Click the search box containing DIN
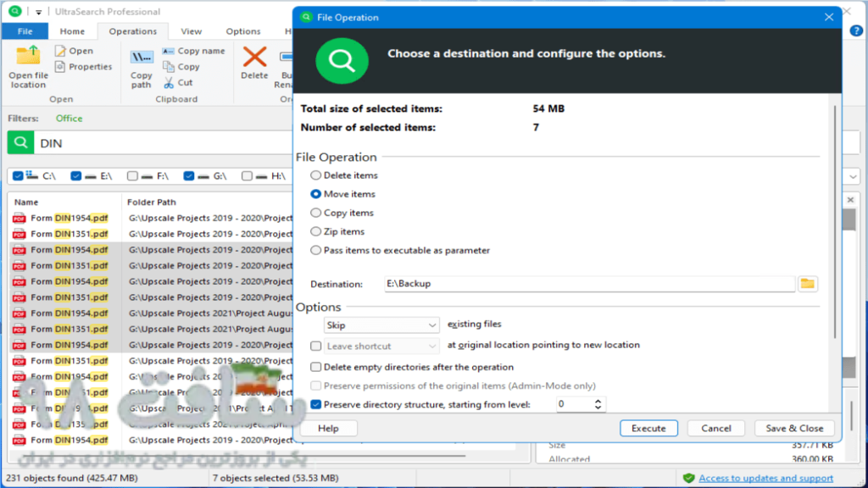 point(164,143)
